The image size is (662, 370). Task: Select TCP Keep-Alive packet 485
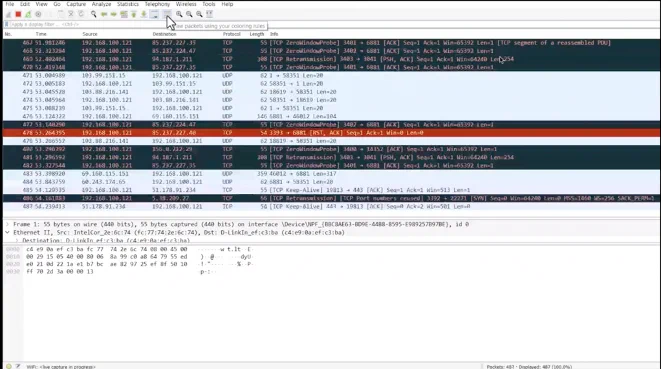tap(331, 190)
